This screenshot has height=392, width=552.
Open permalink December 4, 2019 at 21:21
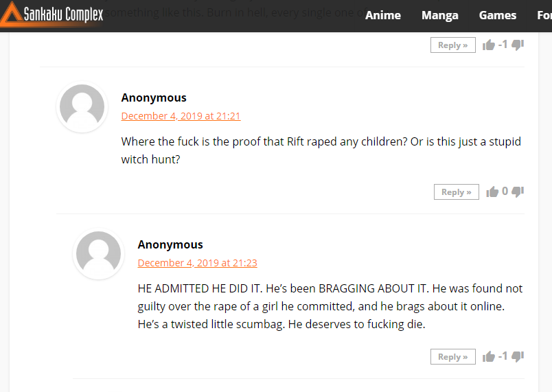[181, 116]
